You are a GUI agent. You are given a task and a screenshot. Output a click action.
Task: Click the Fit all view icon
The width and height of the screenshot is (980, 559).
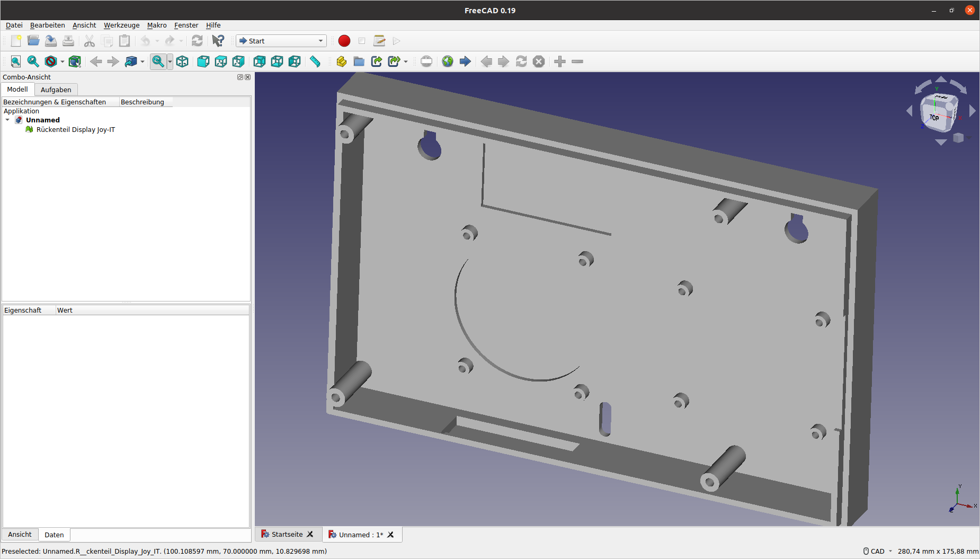[16, 61]
